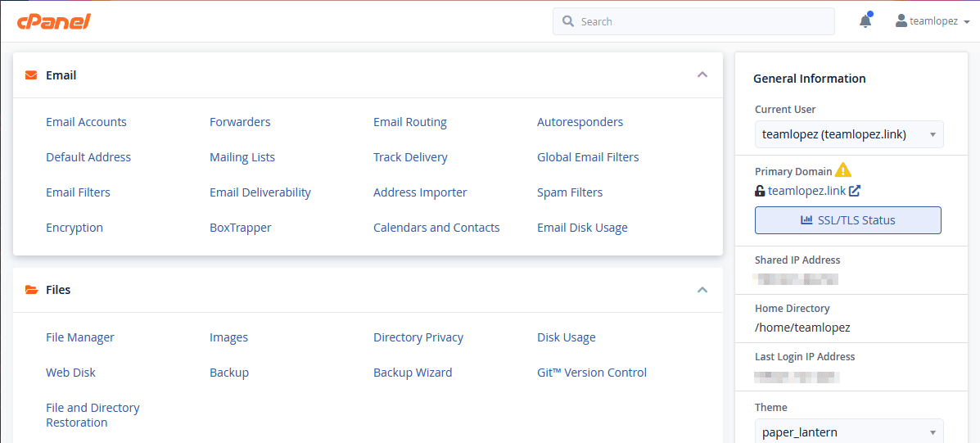Viewport: 980px width, 443px height.
Task: Open the Current User dropdown
Action: click(x=849, y=134)
